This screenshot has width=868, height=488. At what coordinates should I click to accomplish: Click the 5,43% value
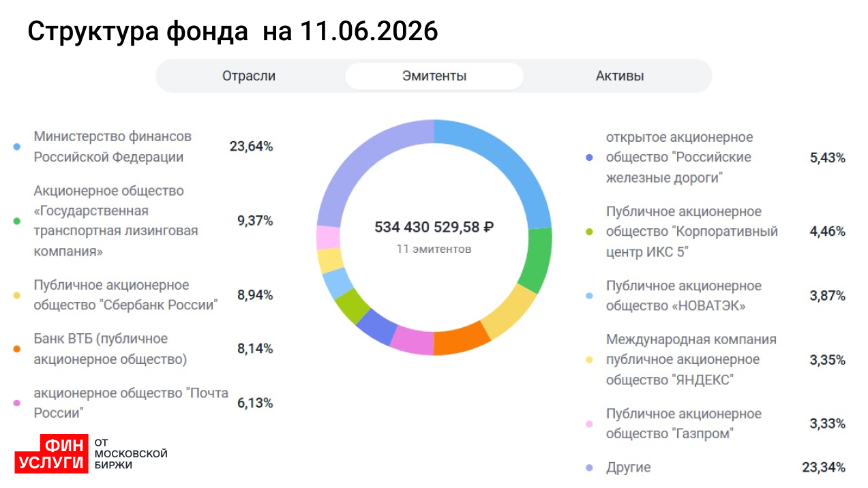tap(828, 157)
